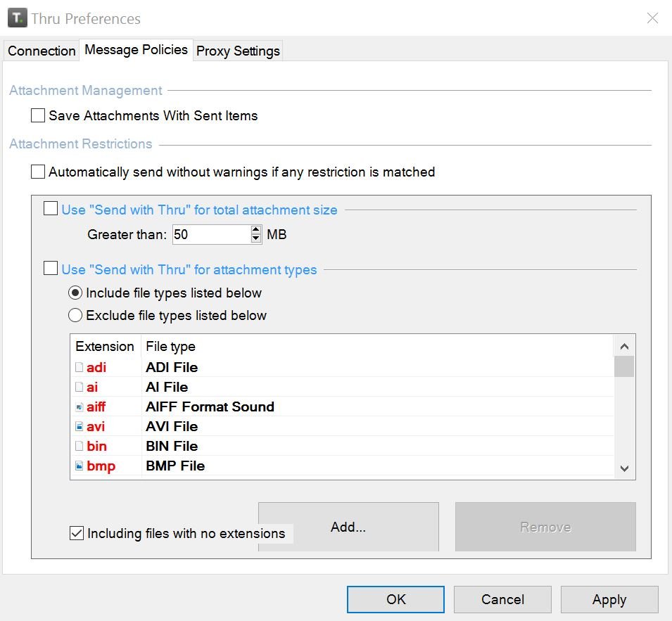This screenshot has width=672, height=621.
Task: Click Cancel to discard changes
Action: (x=502, y=600)
